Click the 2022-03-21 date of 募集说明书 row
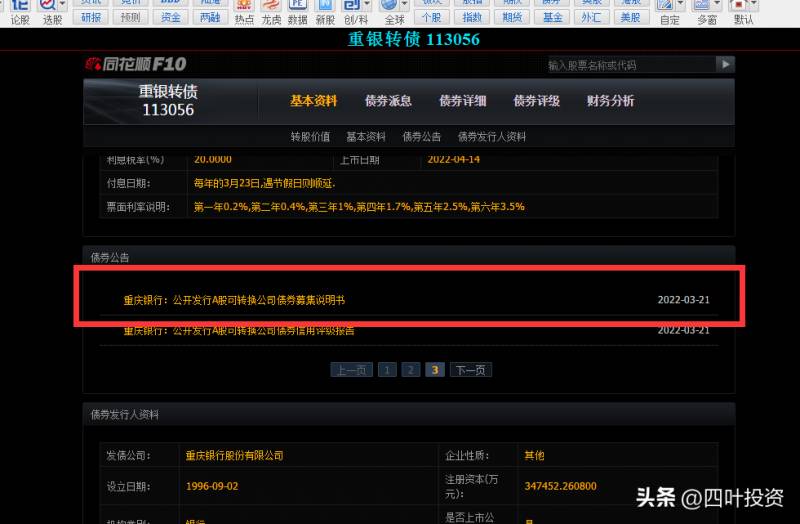The height and width of the screenshot is (524, 800). point(684,300)
